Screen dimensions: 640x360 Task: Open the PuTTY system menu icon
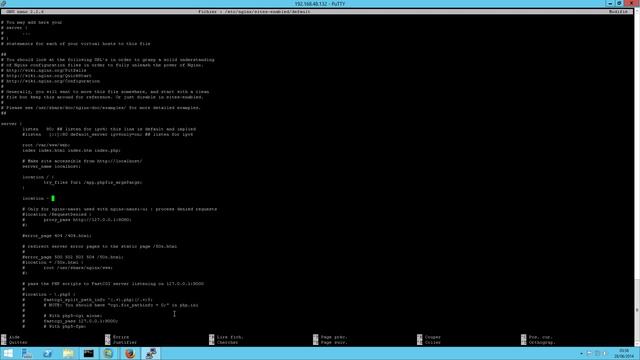pos(4,4)
